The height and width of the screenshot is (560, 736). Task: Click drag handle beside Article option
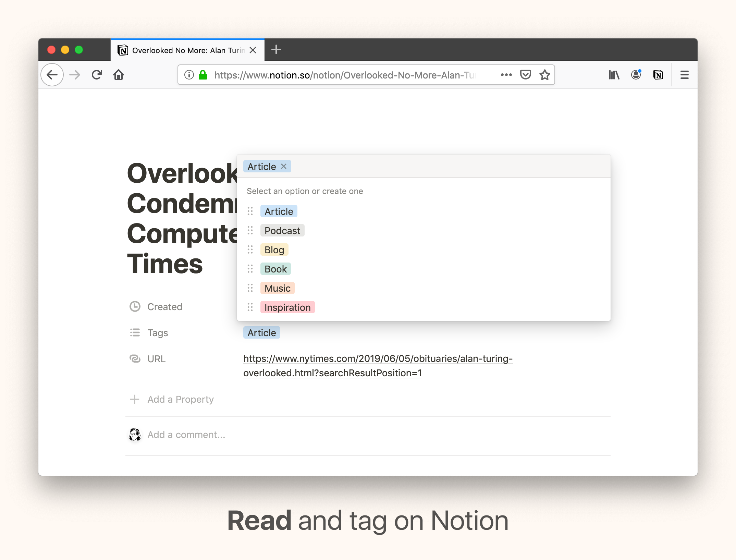(250, 211)
